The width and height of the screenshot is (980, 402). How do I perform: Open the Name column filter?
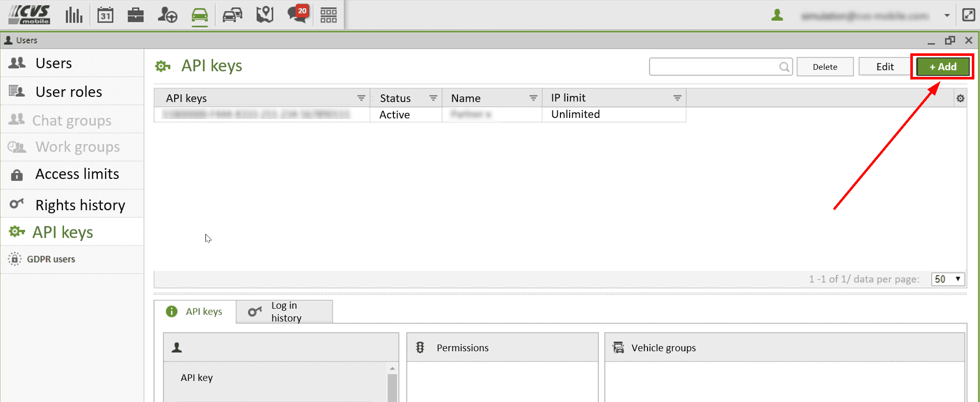click(x=533, y=98)
